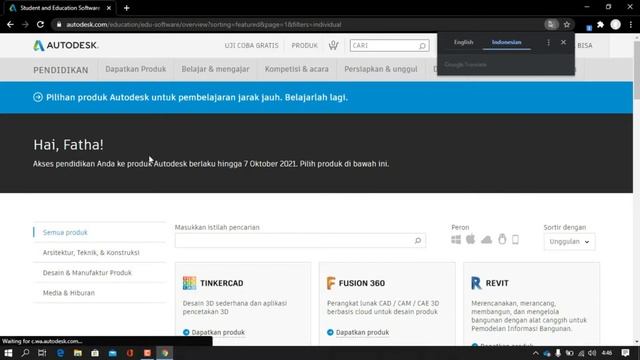
Task: Click the search magnifier in the CARI box
Action: tap(422, 46)
